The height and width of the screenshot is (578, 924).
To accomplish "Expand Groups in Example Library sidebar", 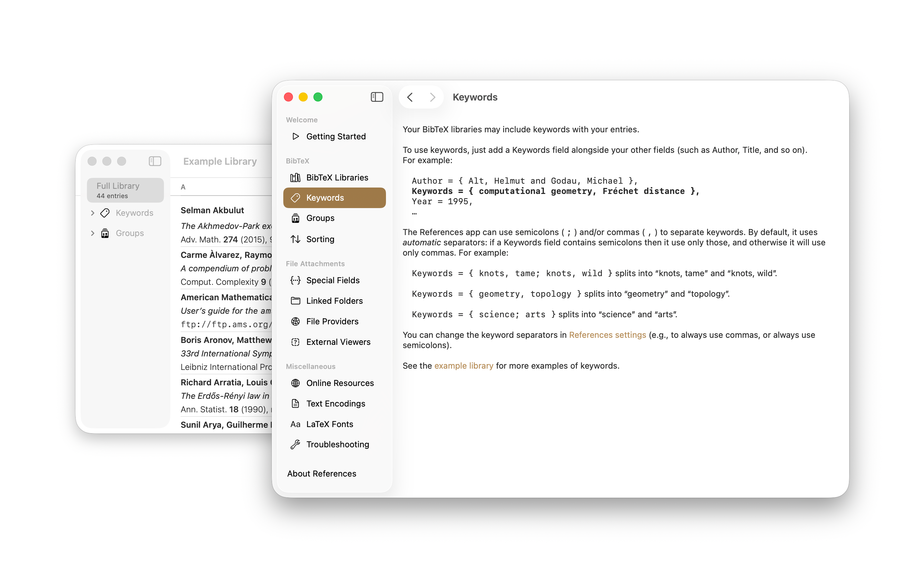I will pos(92,233).
